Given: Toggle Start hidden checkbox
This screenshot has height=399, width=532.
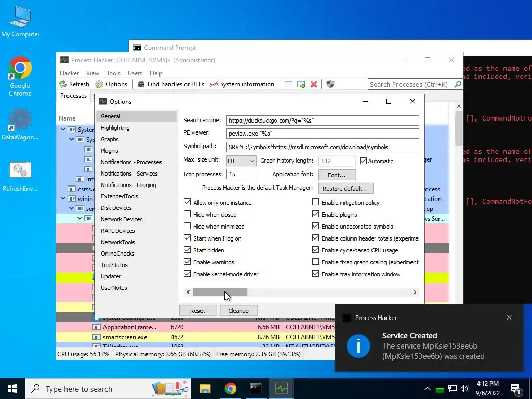Looking at the screenshot, I should click(x=187, y=250).
